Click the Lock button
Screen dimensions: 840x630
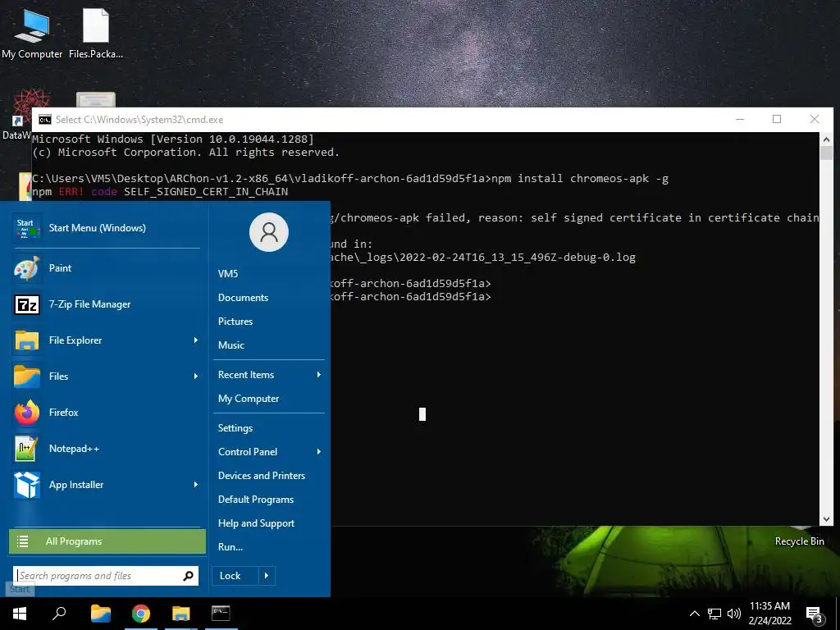(x=235, y=576)
